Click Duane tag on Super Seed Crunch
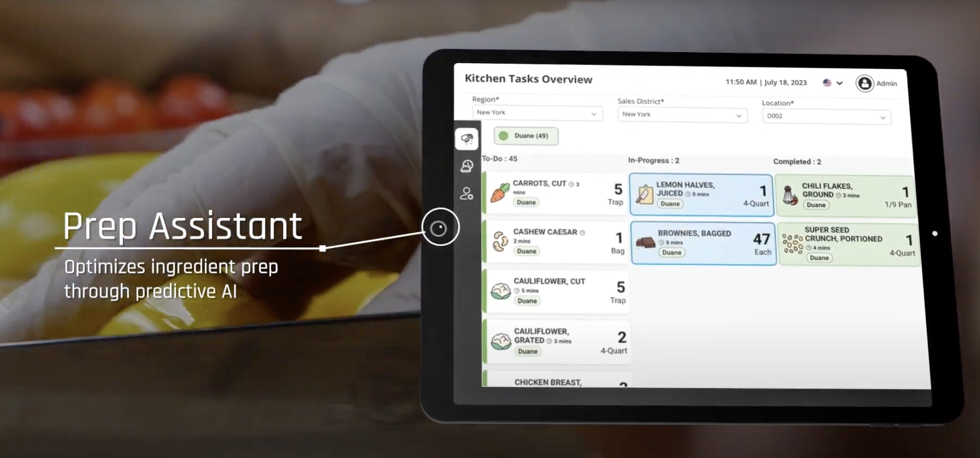Viewport: 980px width, 458px height. [x=819, y=258]
